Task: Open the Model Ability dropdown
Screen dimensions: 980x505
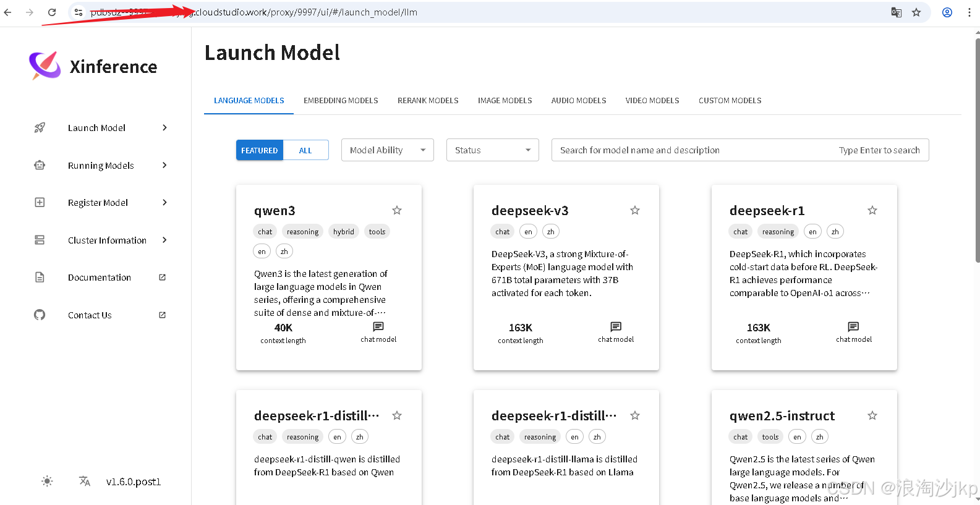Action: click(388, 150)
